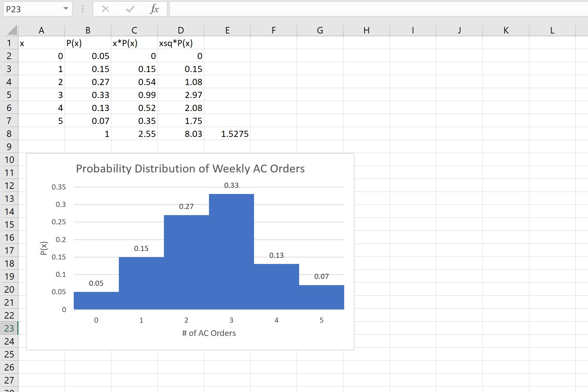588x392 pixels.
Task: Click cell D1 containing 'xsq*P(x)'
Action: click(181, 43)
